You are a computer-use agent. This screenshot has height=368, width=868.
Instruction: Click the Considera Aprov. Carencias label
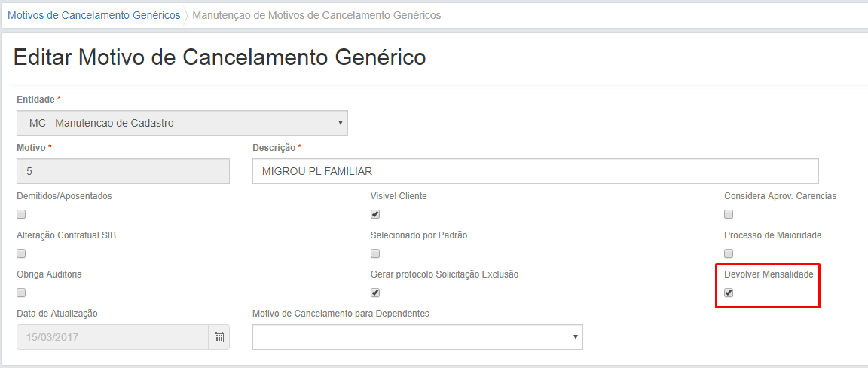click(x=781, y=195)
